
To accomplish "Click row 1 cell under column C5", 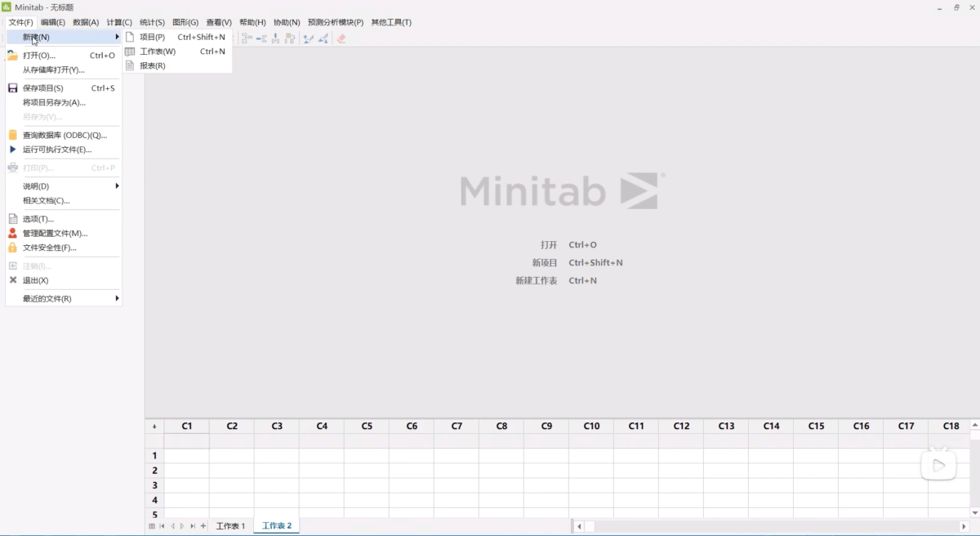I will (x=367, y=456).
